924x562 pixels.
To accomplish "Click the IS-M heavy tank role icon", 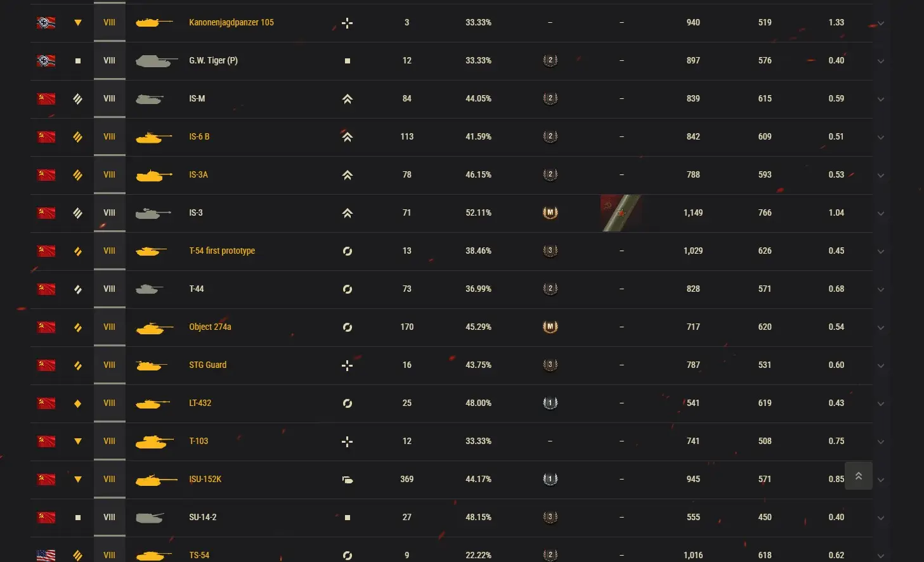I will tap(347, 99).
